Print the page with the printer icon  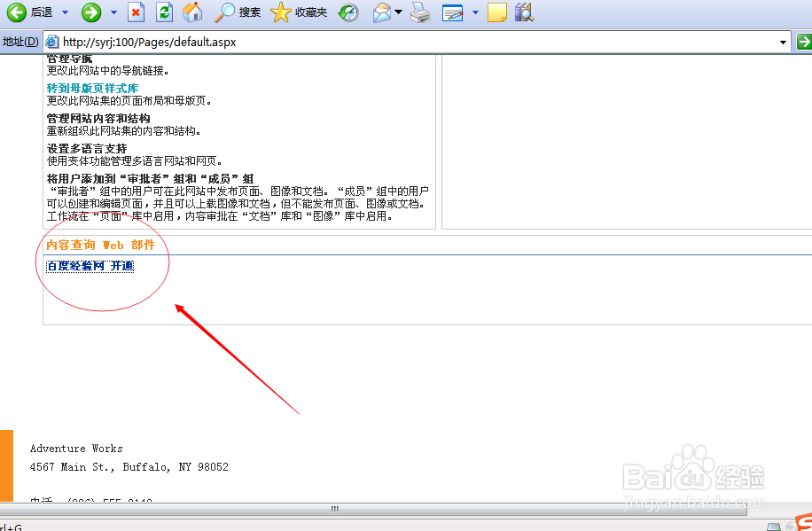(420, 12)
